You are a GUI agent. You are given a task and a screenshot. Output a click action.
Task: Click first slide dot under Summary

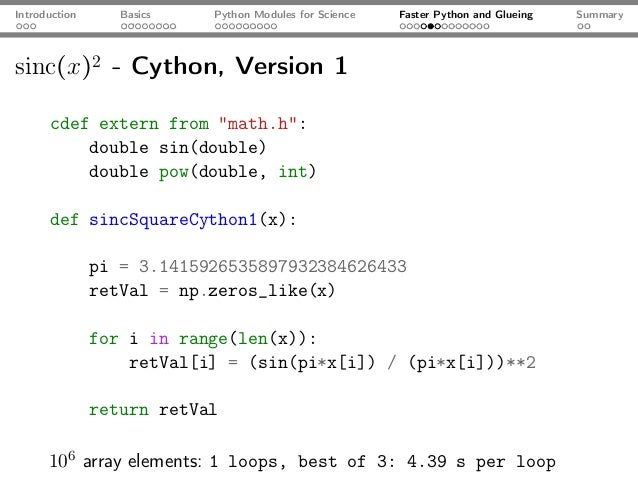[581, 26]
